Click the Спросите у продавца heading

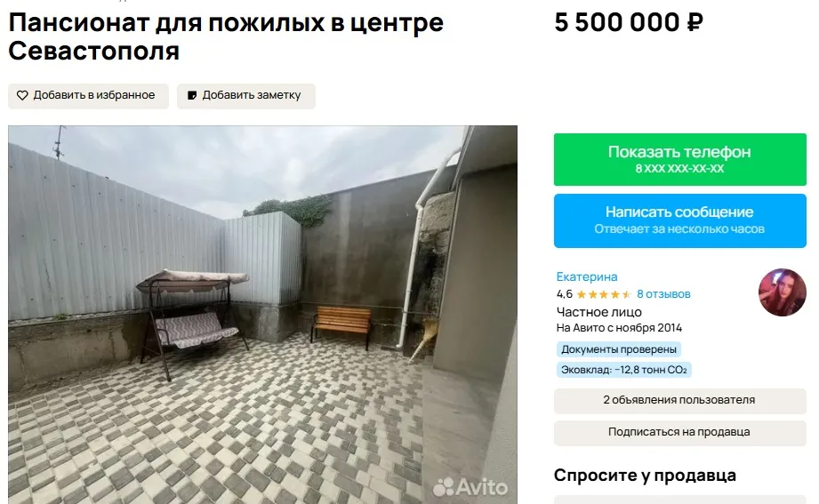645,476
